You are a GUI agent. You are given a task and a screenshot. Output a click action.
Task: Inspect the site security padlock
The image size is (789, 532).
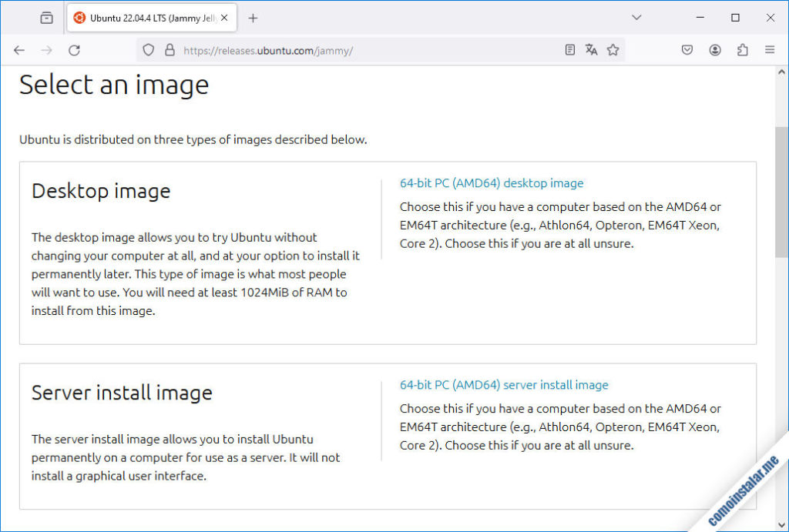pyautogui.click(x=169, y=49)
